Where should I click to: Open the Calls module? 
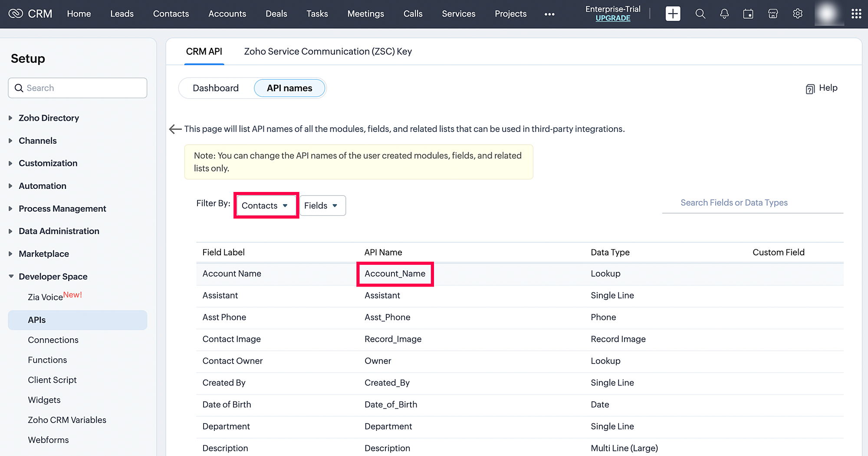click(x=413, y=14)
